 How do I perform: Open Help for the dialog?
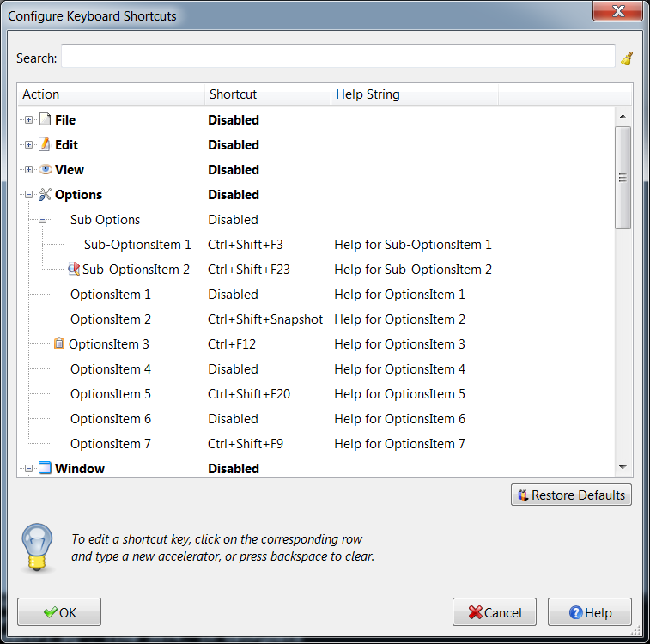(590, 612)
